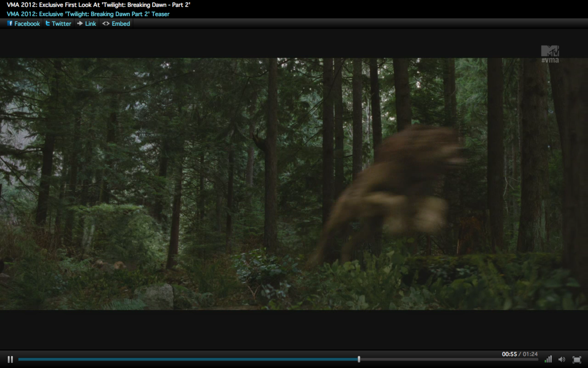This screenshot has width=588, height=368.
Task: Share video via Twitter text label
Action: [61, 24]
